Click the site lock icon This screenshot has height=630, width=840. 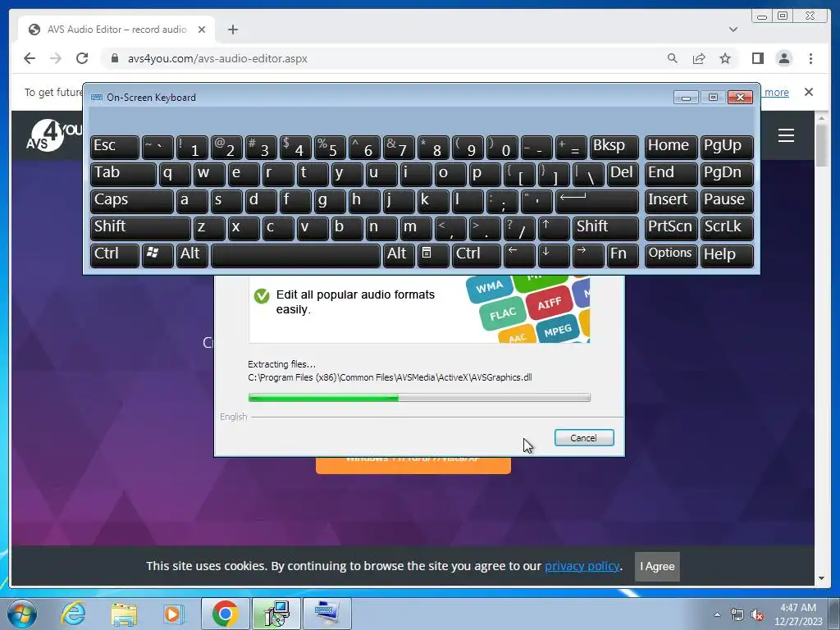(x=115, y=58)
